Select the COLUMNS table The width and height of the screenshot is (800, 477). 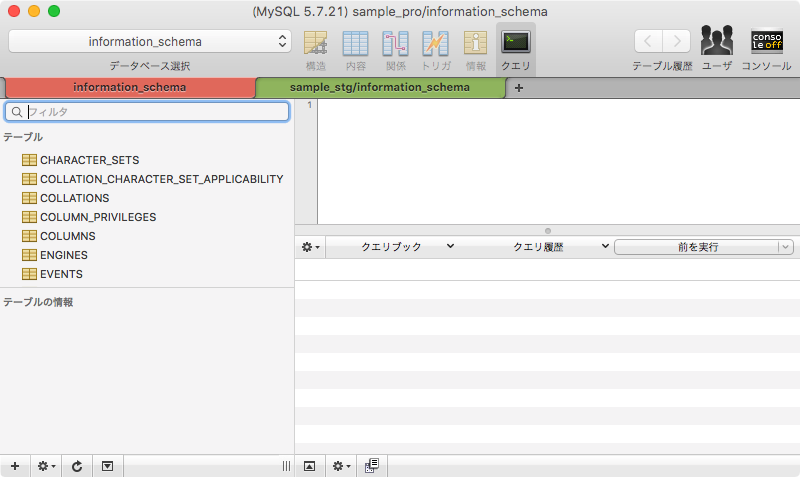click(59, 236)
